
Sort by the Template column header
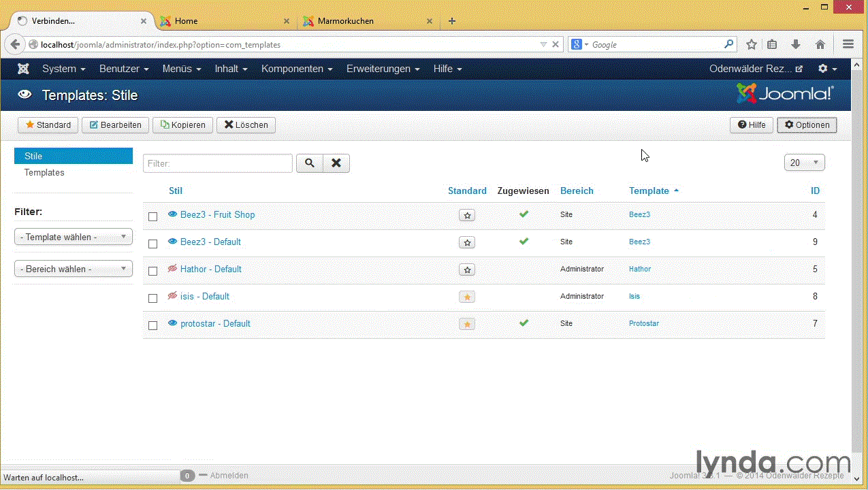click(654, 191)
